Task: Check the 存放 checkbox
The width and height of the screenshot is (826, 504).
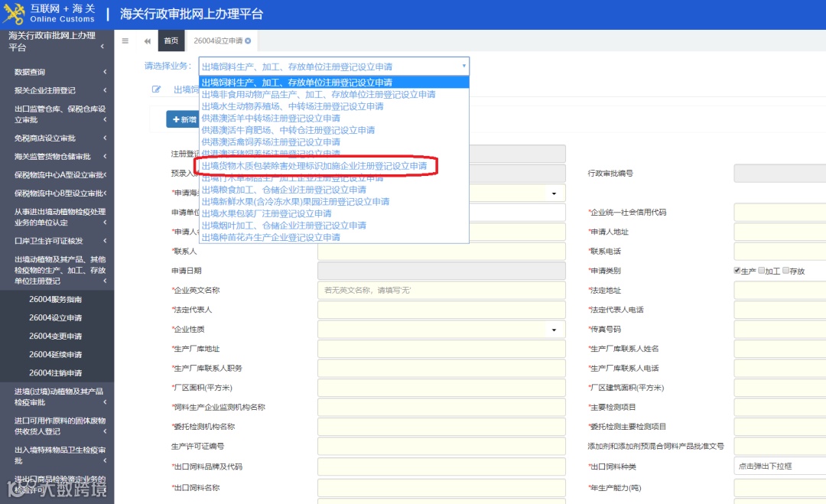Action: [785, 270]
